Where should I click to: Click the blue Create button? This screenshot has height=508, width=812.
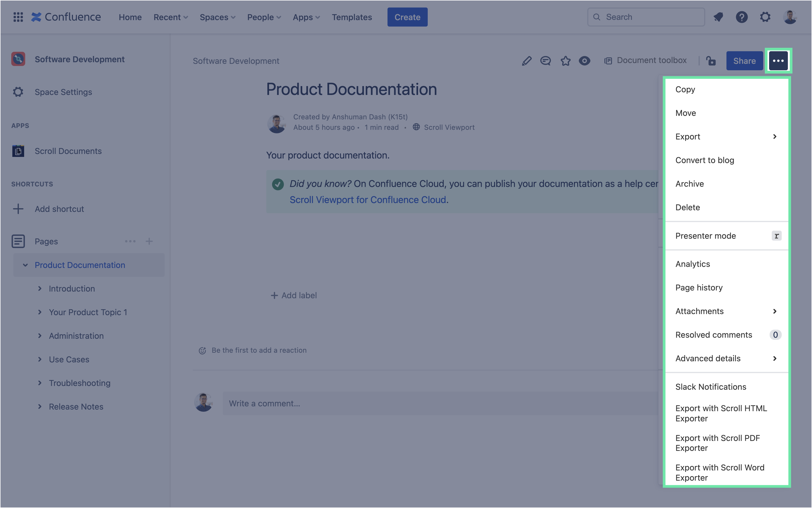point(407,17)
